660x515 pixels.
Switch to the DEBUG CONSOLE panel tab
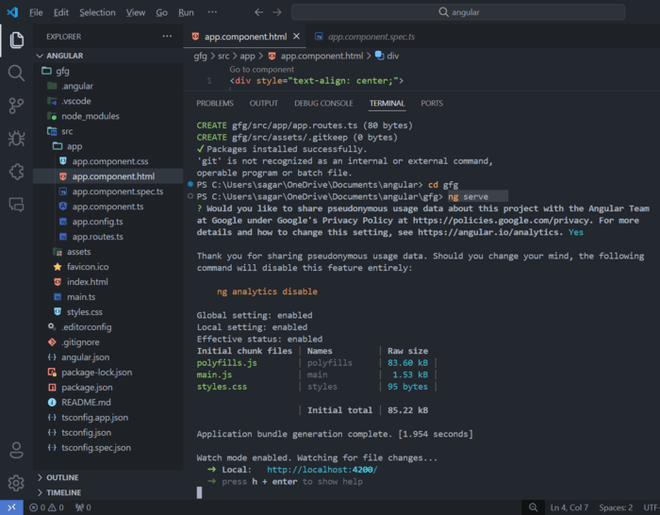323,103
